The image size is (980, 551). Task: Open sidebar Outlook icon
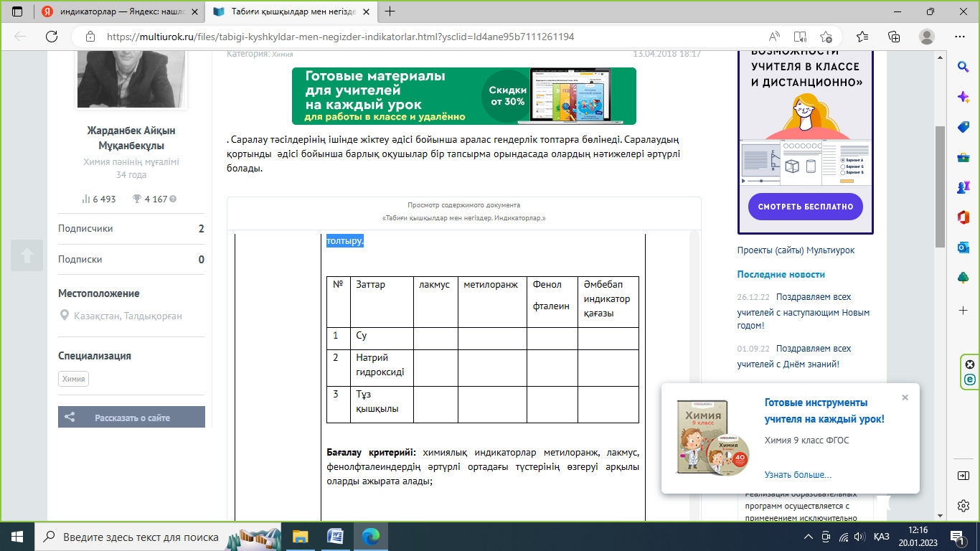(x=963, y=248)
